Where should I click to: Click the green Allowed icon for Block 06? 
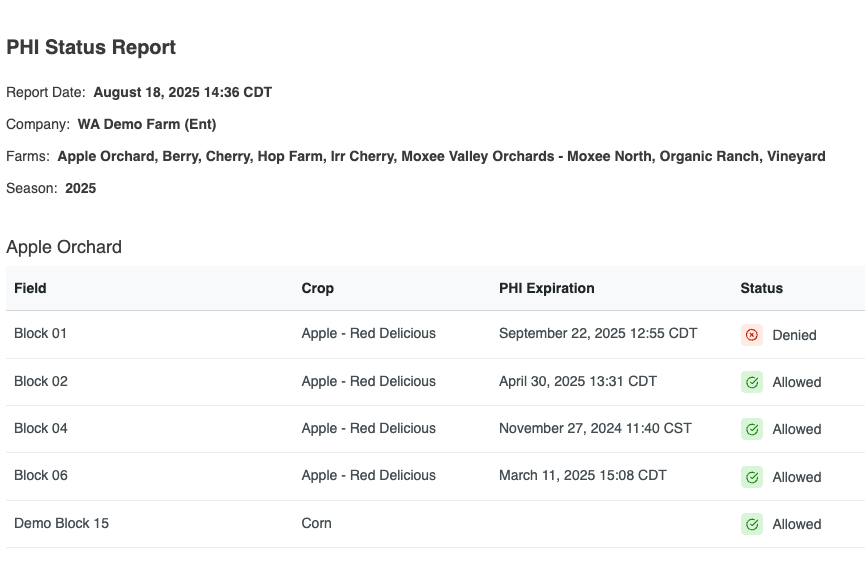751,477
